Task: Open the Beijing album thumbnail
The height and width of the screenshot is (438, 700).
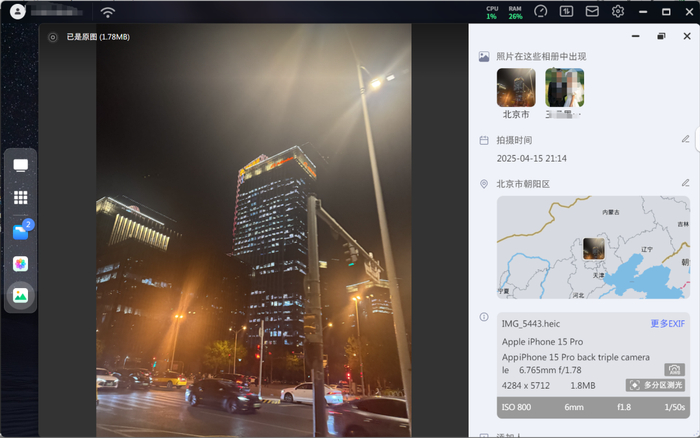Action: coord(516,88)
